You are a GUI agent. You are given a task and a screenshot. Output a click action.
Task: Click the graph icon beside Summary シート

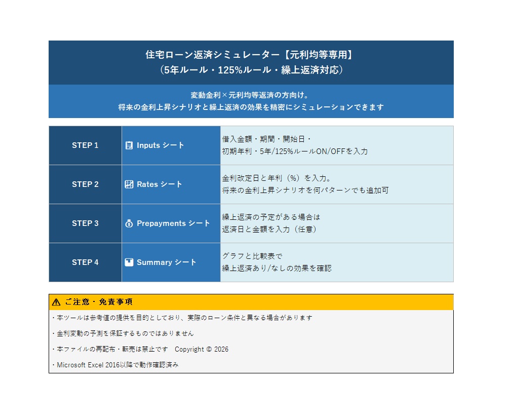pos(129,262)
